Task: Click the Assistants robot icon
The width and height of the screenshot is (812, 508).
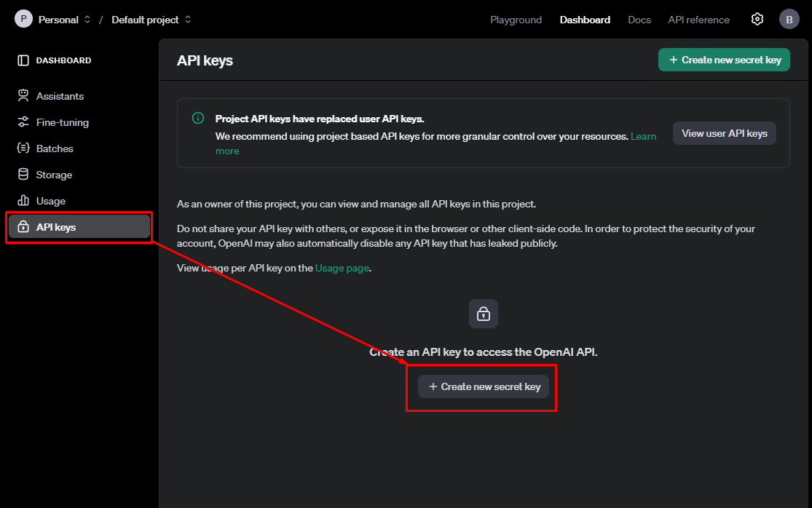Action: 23,95
